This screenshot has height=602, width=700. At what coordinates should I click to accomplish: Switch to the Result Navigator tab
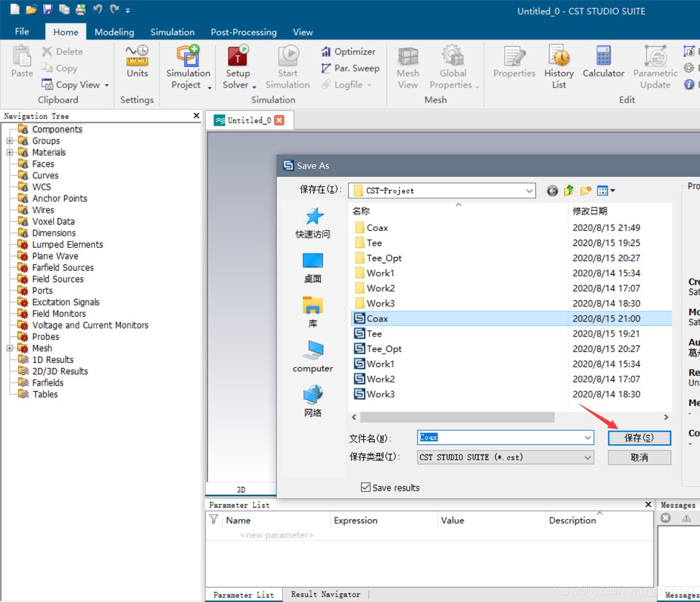click(x=325, y=595)
